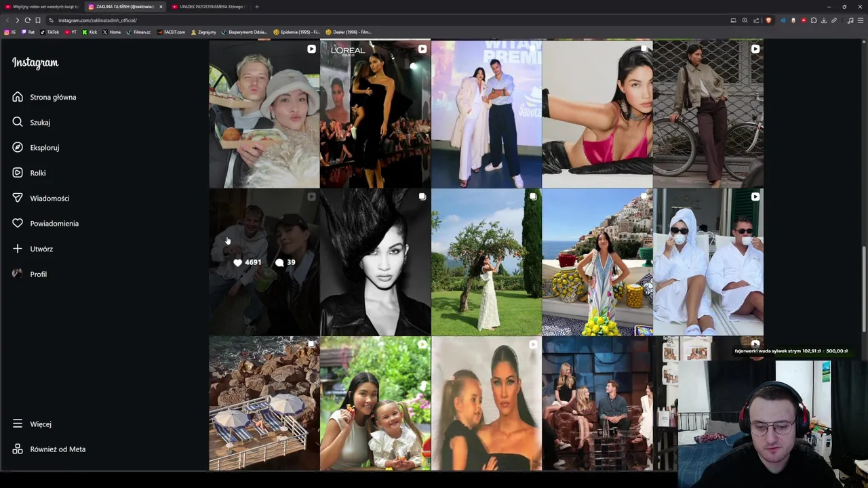Open the couple with food selfie post
The image size is (868, 488).
pyautogui.click(x=264, y=114)
